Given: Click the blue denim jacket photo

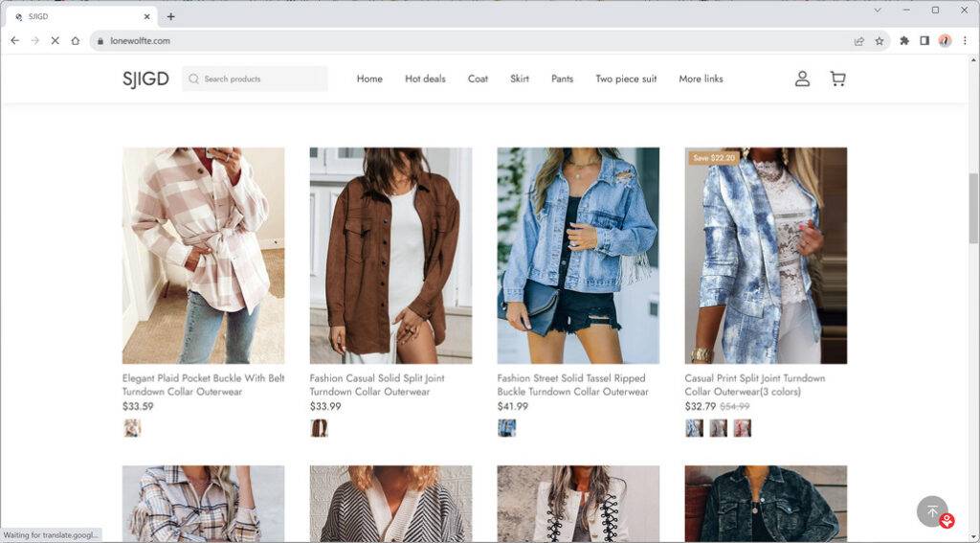Looking at the screenshot, I should tap(578, 256).
